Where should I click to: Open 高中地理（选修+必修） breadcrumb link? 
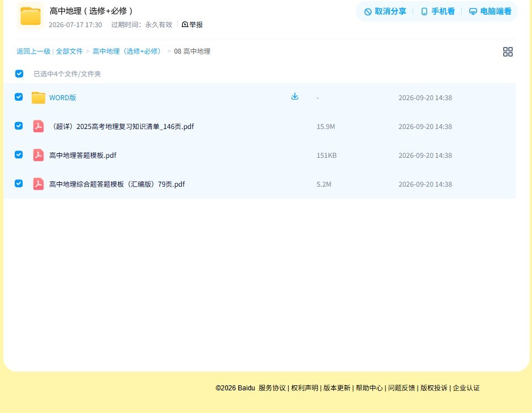coord(127,51)
